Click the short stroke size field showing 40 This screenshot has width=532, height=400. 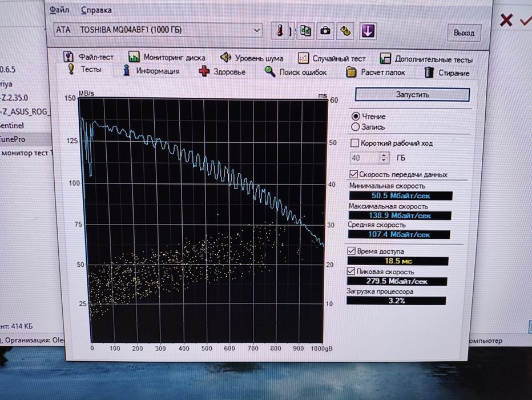pos(364,158)
